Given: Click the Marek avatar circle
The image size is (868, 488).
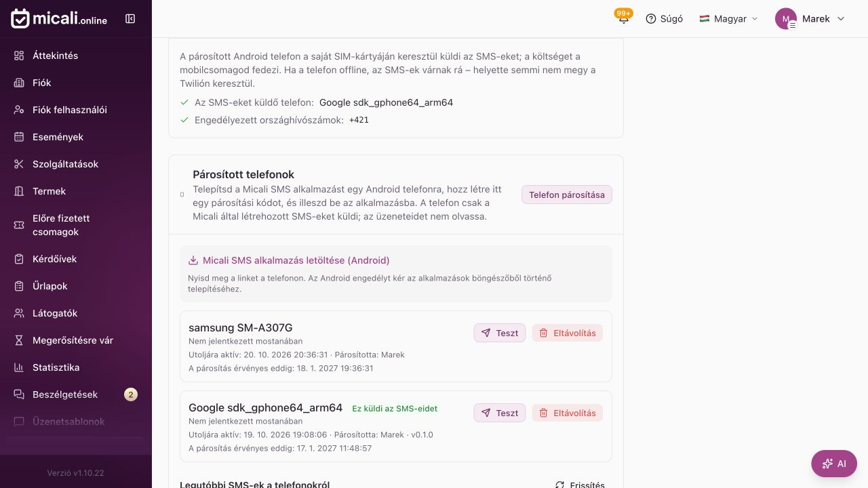Looking at the screenshot, I should pyautogui.click(x=785, y=19).
